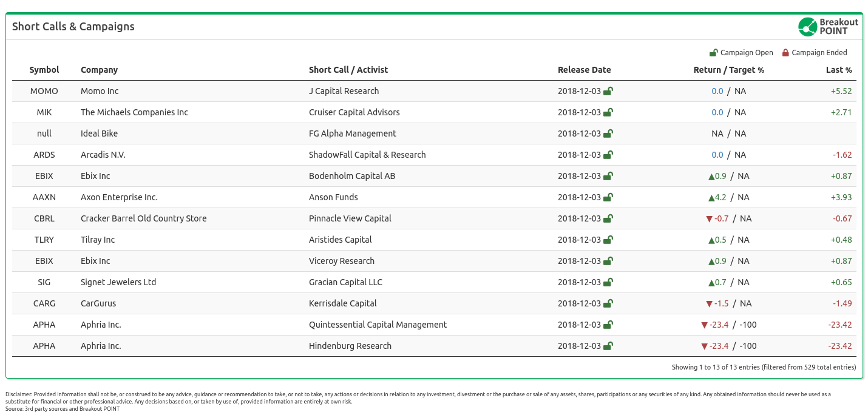Viewport: 868px width, 412px height.
Task: Open the Momo Inc company name
Action: pos(100,91)
